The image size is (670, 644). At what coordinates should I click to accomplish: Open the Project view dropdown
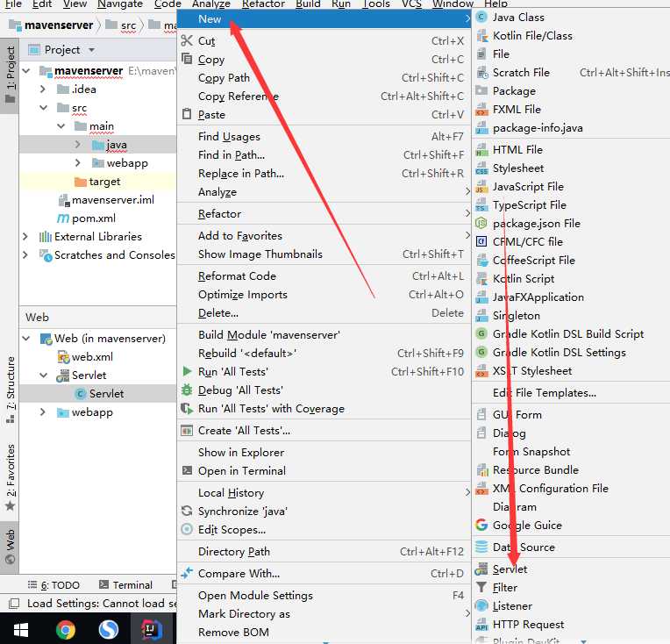[x=91, y=50]
